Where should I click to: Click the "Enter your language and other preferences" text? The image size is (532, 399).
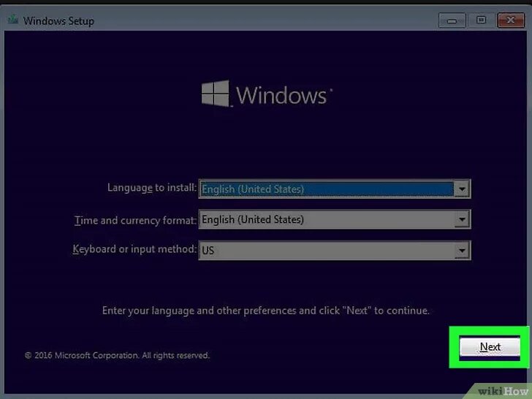tap(266, 311)
